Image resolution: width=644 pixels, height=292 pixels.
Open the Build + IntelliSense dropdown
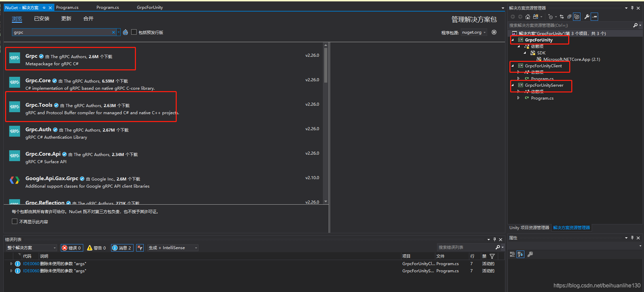click(173, 248)
